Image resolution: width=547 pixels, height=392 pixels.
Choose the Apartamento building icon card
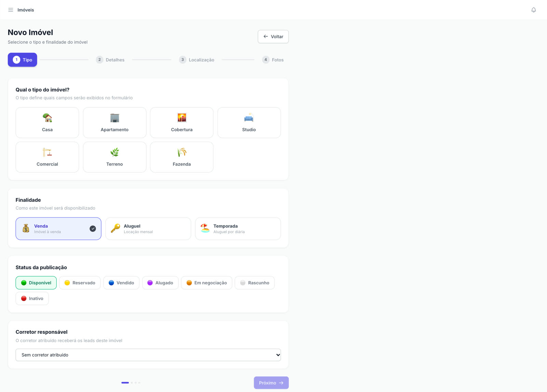tap(115, 122)
